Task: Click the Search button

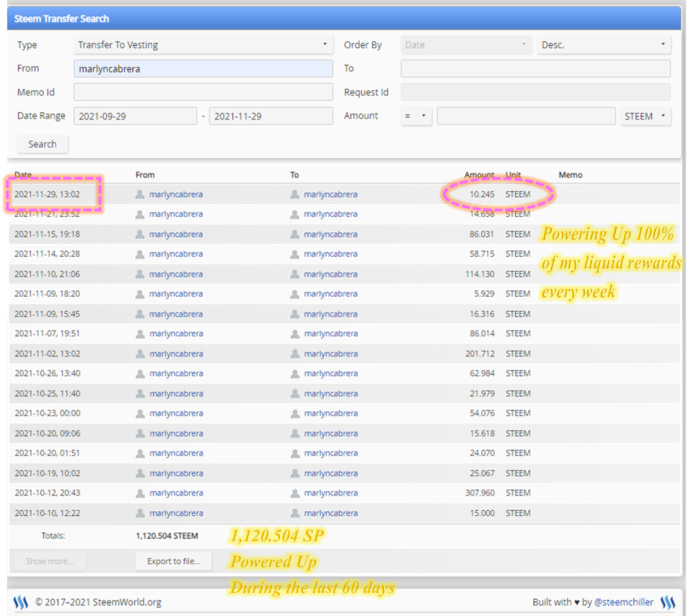Action: pyautogui.click(x=42, y=144)
